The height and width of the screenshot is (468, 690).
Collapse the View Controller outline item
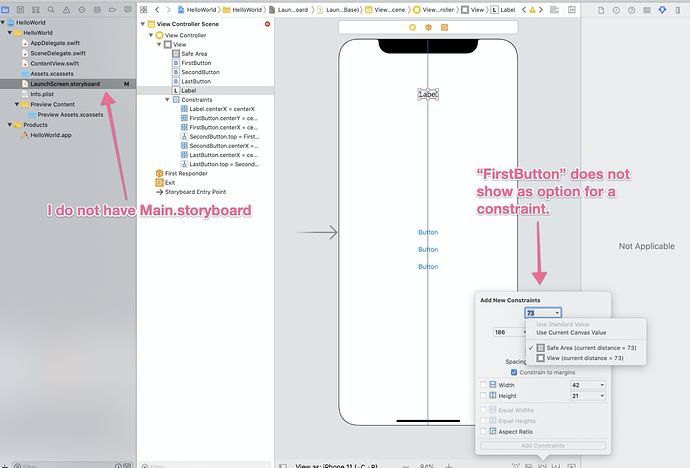151,35
